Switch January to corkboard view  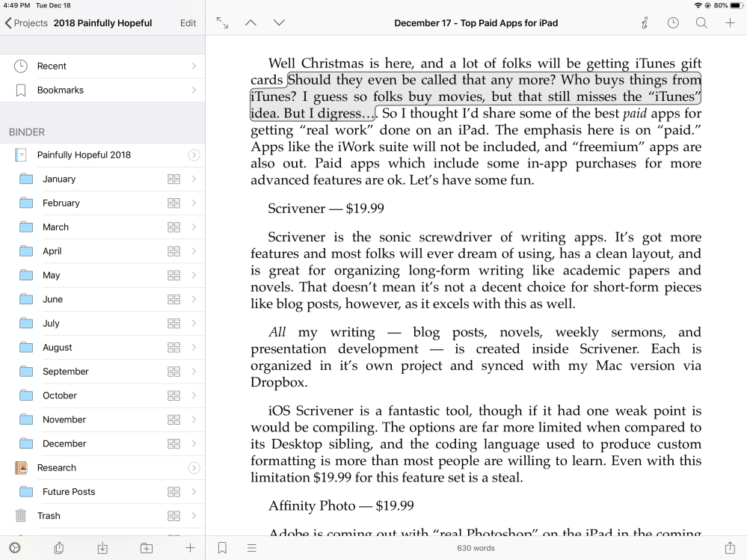click(x=173, y=179)
